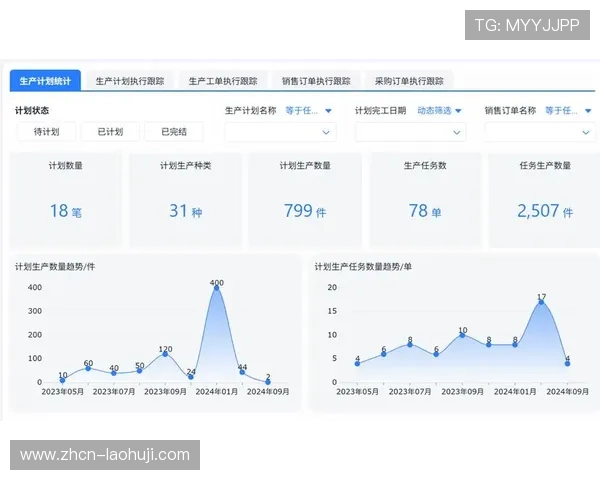Filter by 已完结 status
600x480 pixels.
coord(174,132)
